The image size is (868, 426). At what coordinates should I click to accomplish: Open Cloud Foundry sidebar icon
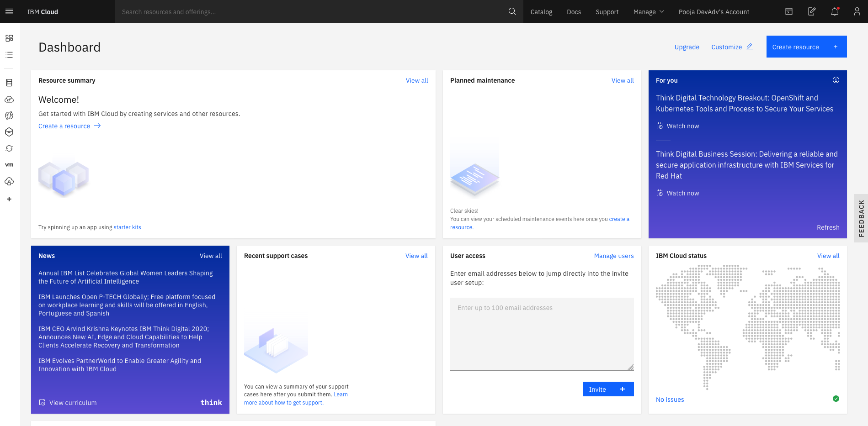point(9,99)
